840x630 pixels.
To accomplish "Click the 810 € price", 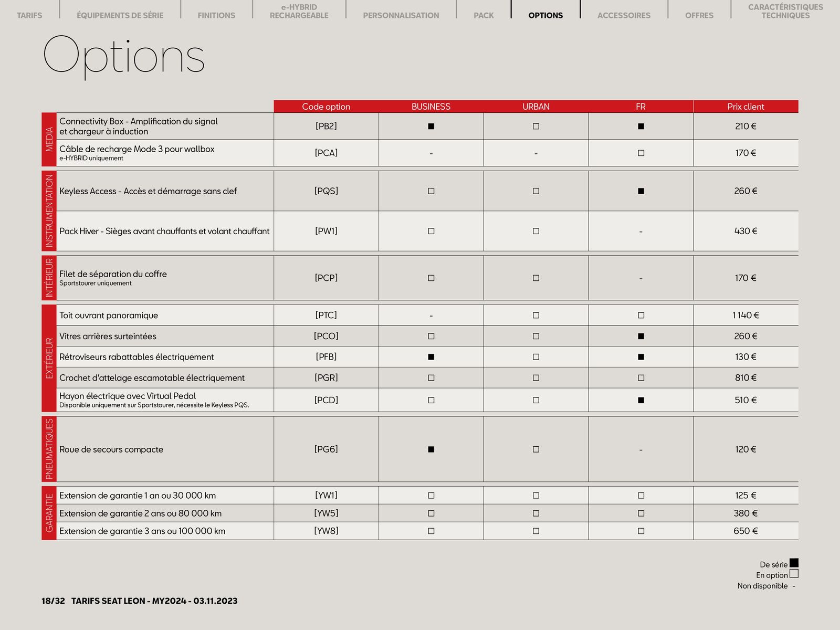I will point(745,377).
